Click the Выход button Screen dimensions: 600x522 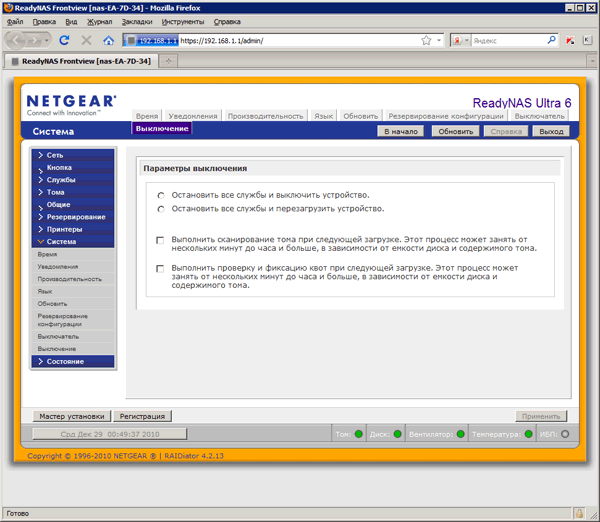(551, 131)
